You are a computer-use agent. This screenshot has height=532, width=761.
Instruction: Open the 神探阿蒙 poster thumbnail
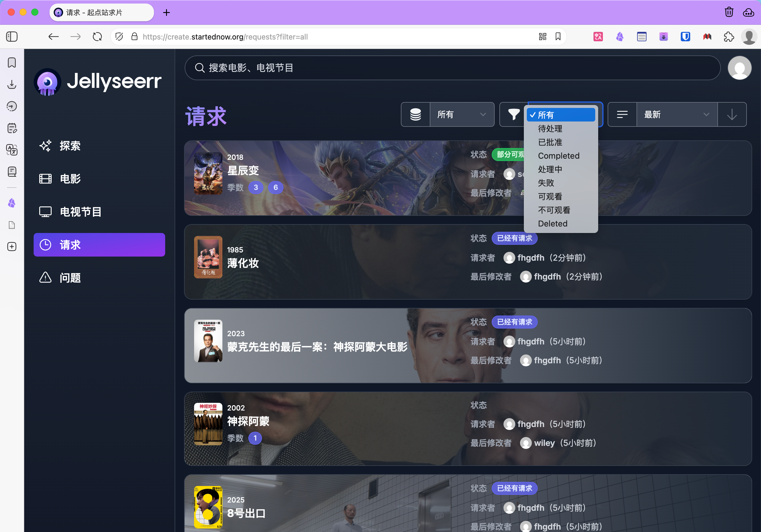pos(208,424)
